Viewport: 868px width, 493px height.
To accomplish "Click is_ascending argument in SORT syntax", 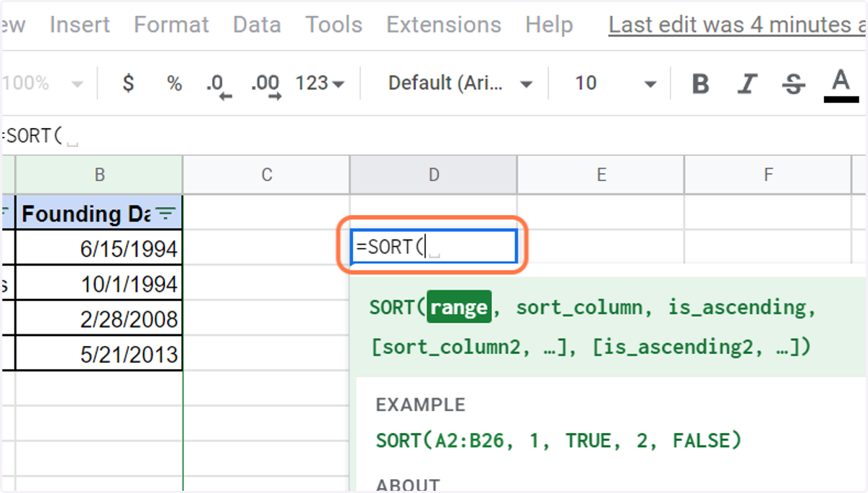I will pyautogui.click(x=736, y=308).
